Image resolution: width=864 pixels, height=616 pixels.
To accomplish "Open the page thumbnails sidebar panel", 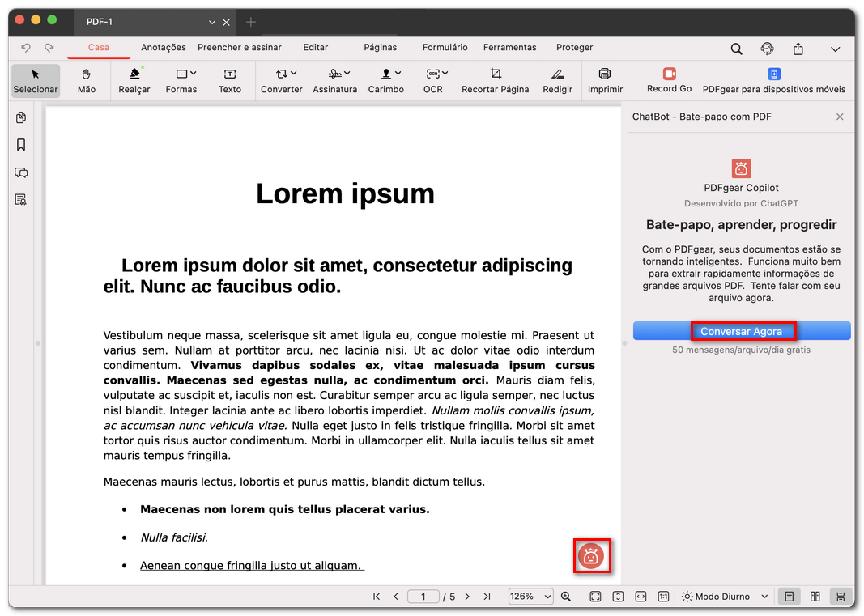I will coord(20,117).
